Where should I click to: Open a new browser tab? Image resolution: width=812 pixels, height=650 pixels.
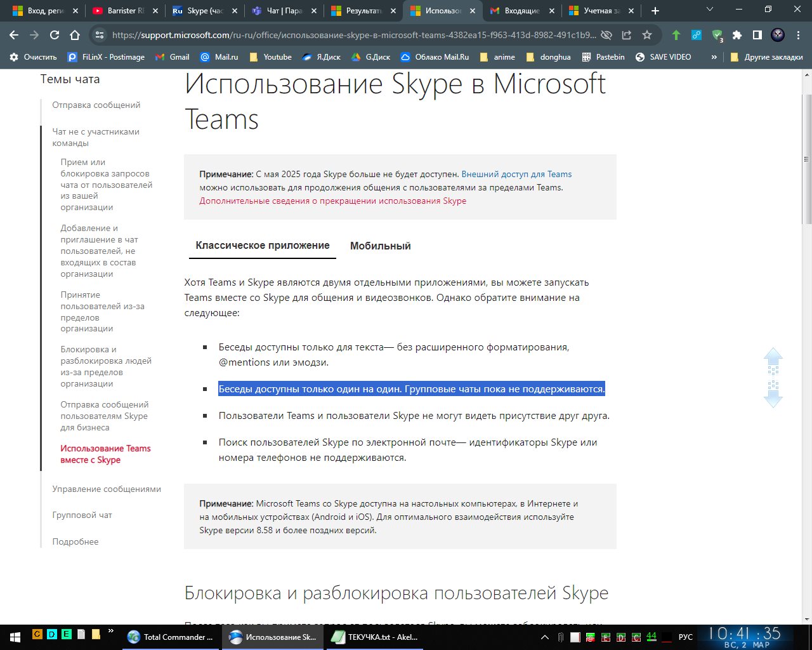(655, 11)
